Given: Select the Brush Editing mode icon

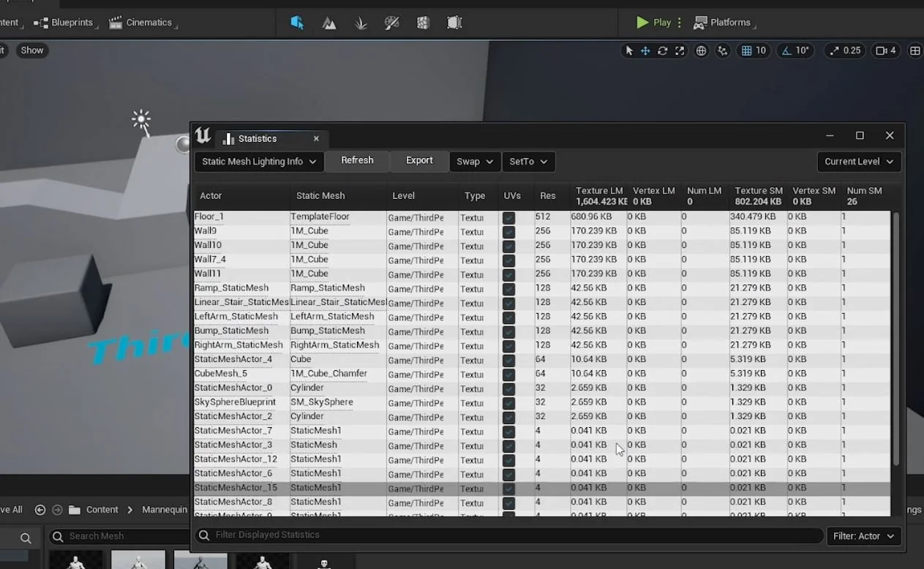Looking at the screenshot, I should [454, 23].
